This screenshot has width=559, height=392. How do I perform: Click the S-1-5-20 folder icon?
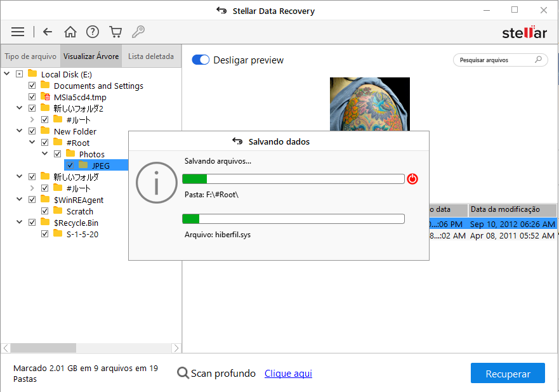coord(58,233)
